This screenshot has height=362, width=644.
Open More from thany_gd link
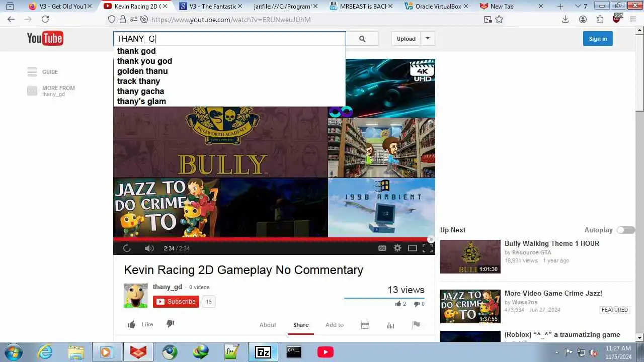point(58,90)
